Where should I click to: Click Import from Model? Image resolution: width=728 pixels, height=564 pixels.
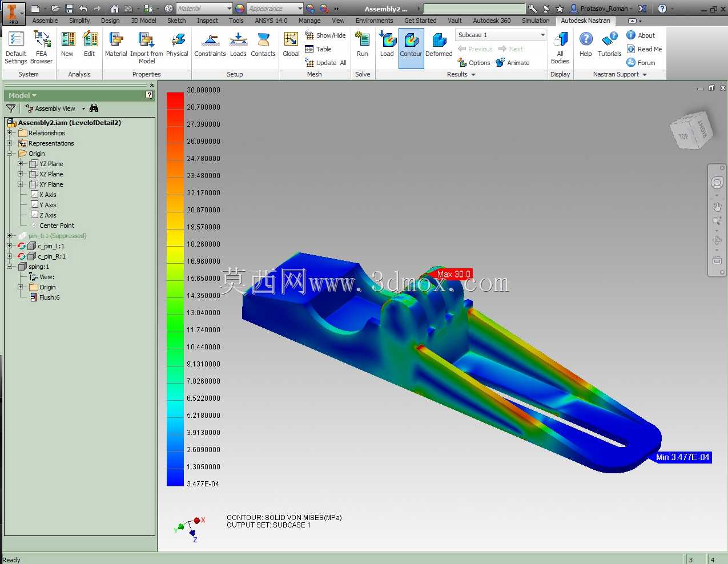(147, 47)
